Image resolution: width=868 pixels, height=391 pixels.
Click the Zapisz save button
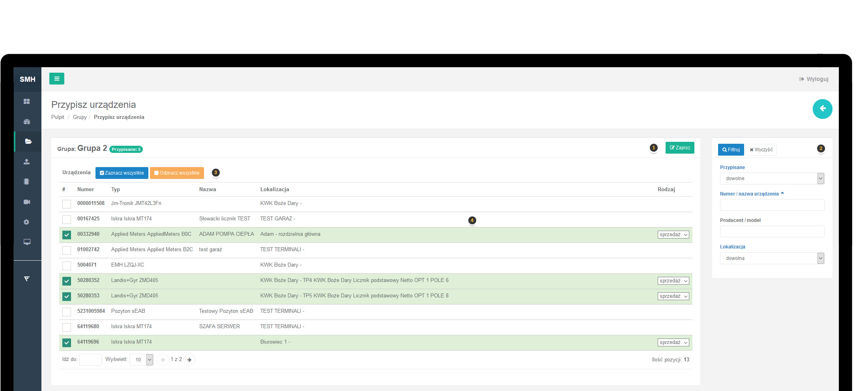679,148
